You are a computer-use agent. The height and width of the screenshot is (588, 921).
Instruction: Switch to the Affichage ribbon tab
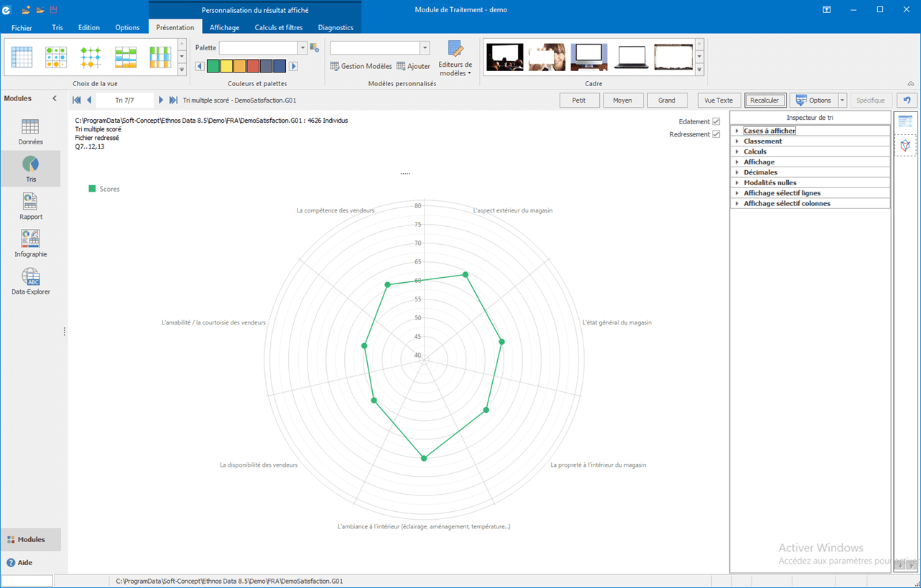click(x=225, y=28)
